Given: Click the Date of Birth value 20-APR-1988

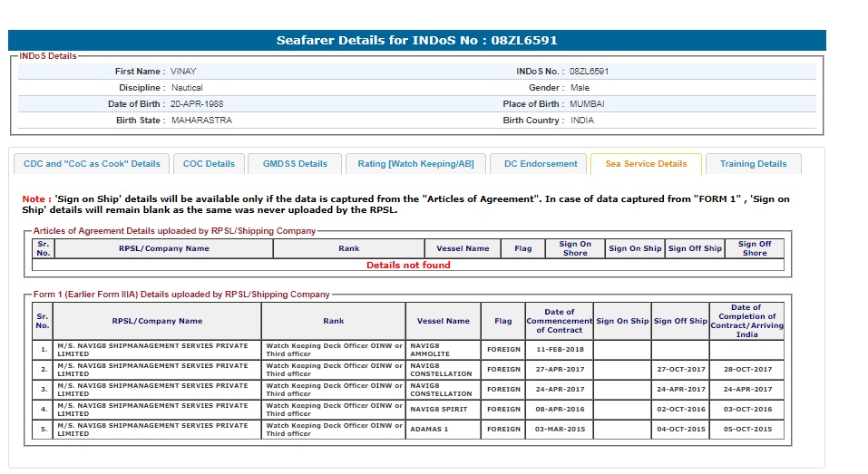Looking at the screenshot, I should coord(197,104).
